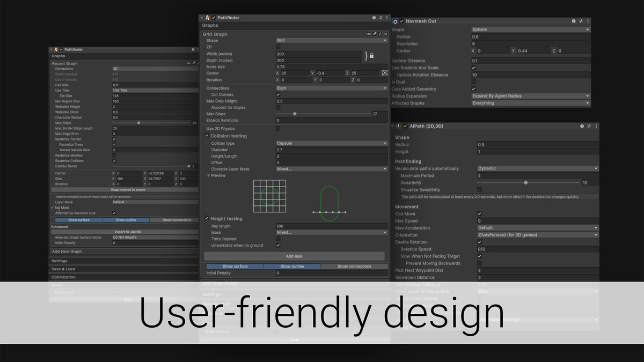
Task: Toggle AIPath component enabled checkbox
Action: coord(405,126)
